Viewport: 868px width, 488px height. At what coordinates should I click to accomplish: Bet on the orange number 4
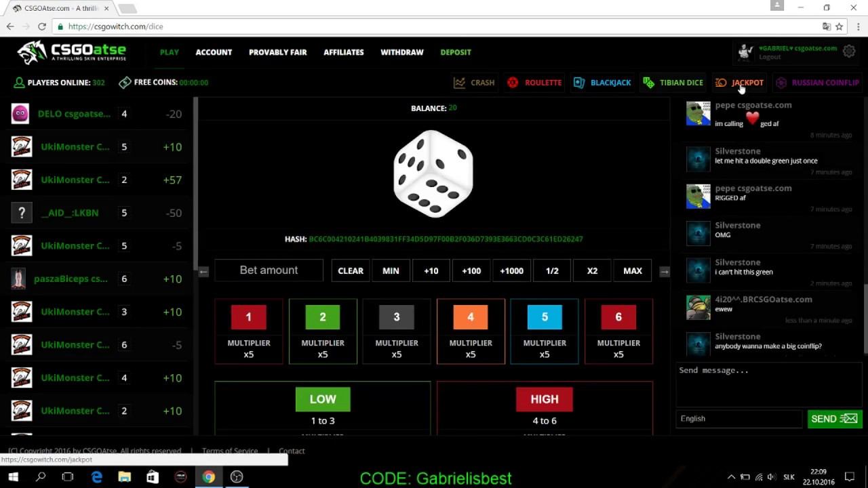pos(471,331)
